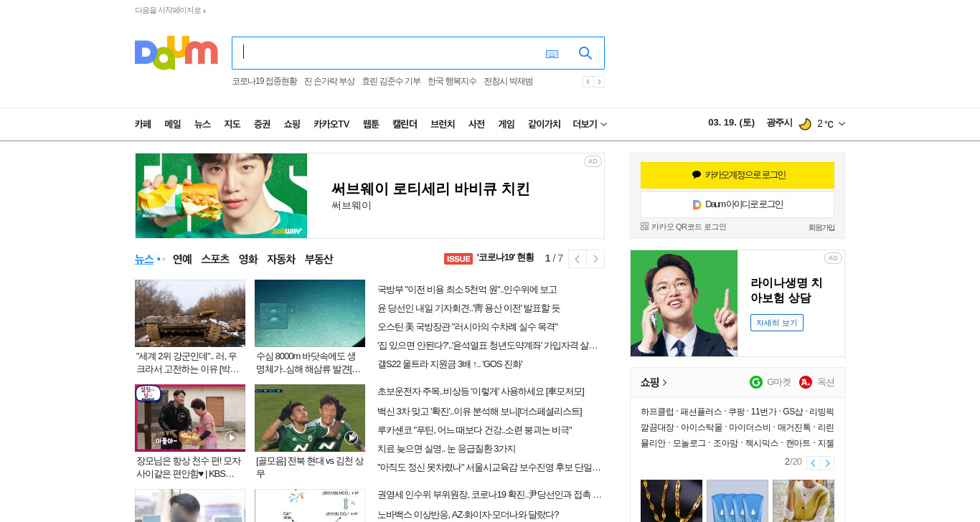Viewport: 980px width, 522px height.
Task: Open the Subway 로티세리 바비큐 치킨 banner
Action: tap(369, 196)
